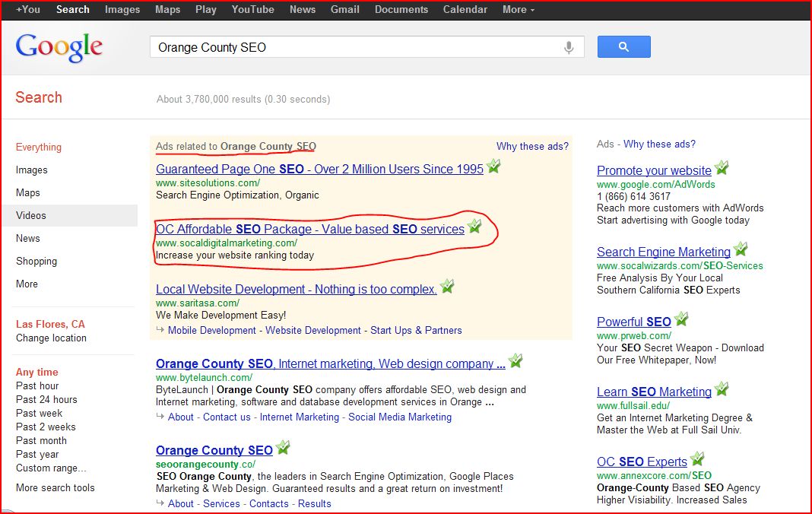Click star icon beside OC Affordable SEO Package
The height and width of the screenshot is (514, 812).
click(x=474, y=227)
